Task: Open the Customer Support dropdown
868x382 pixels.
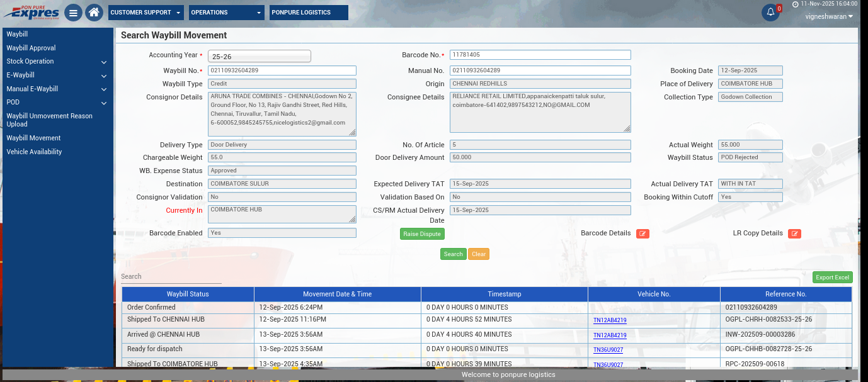Action: (x=146, y=13)
